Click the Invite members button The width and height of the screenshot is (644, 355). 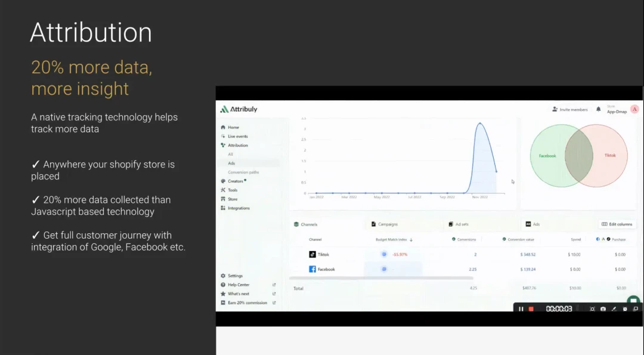(569, 110)
